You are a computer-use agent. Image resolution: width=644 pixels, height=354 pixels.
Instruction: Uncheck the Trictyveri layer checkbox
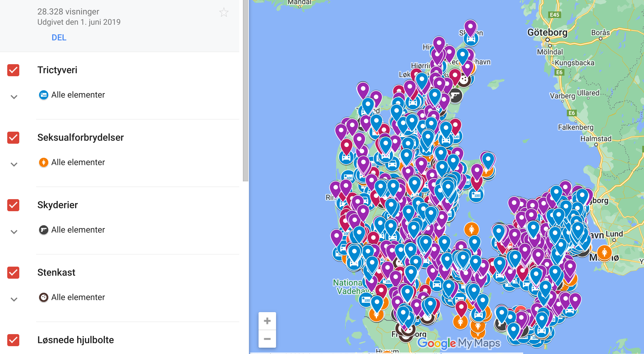13,70
